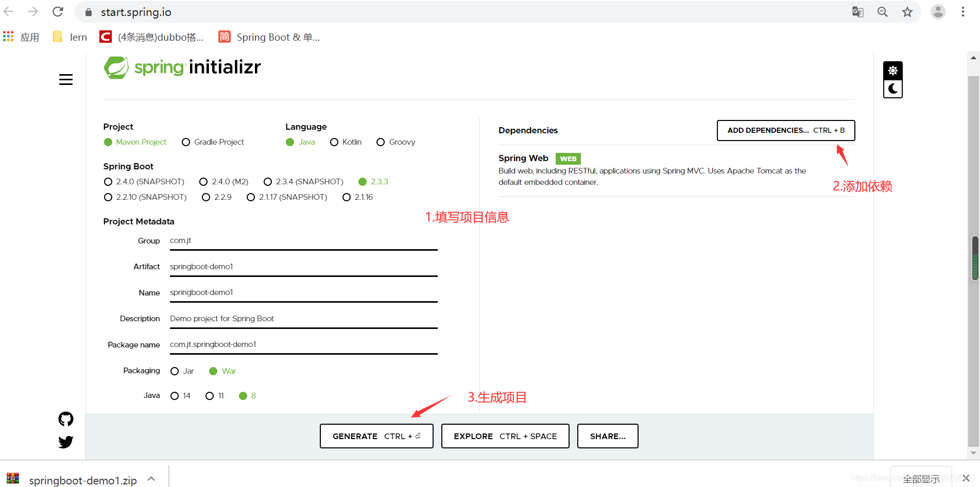980x487 pixels.
Task: Bookmark this page with star icon
Action: coord(907,12)
